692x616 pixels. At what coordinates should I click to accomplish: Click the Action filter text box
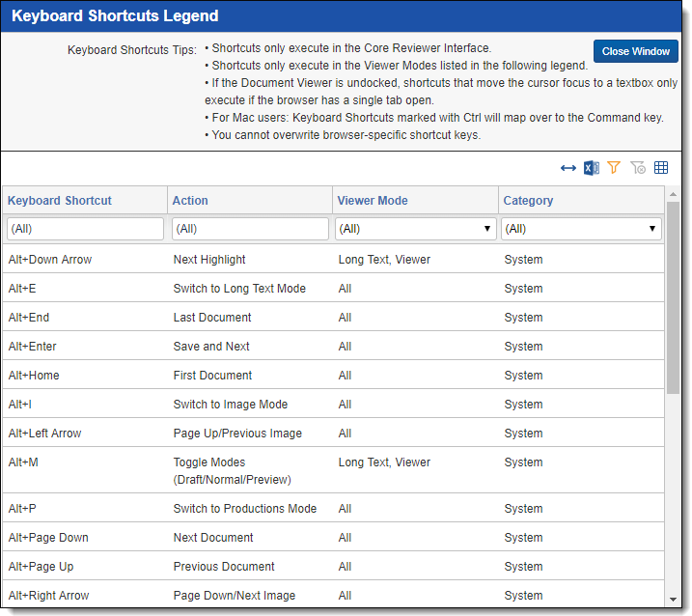click(x=250, y=229)
